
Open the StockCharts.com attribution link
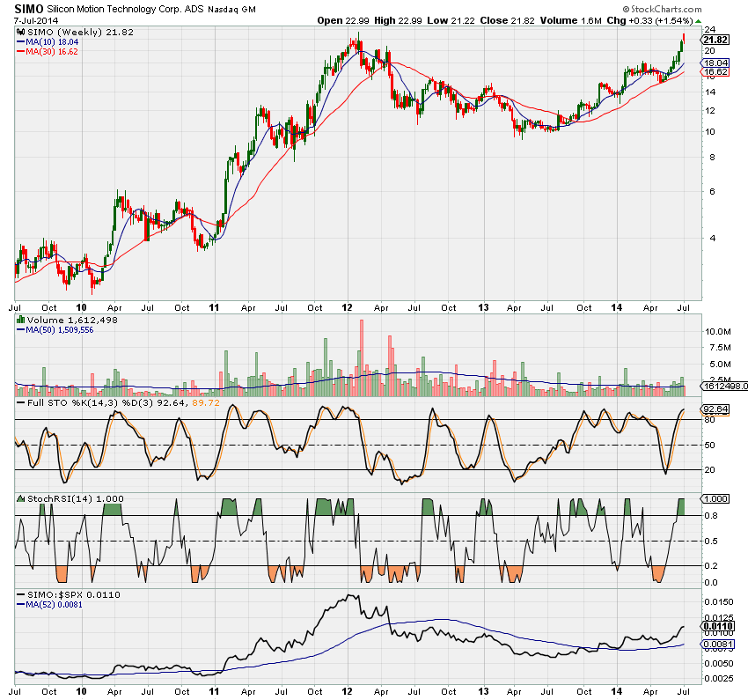(x=662, y=9)
